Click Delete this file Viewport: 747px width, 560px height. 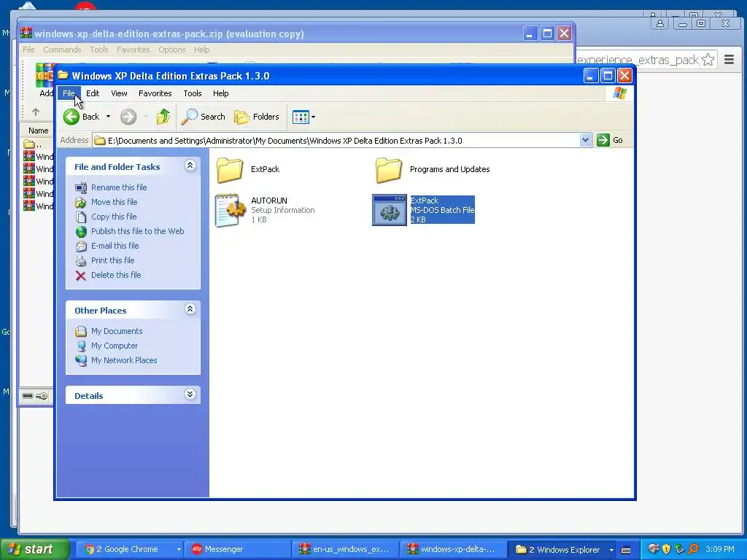(116, 275)
